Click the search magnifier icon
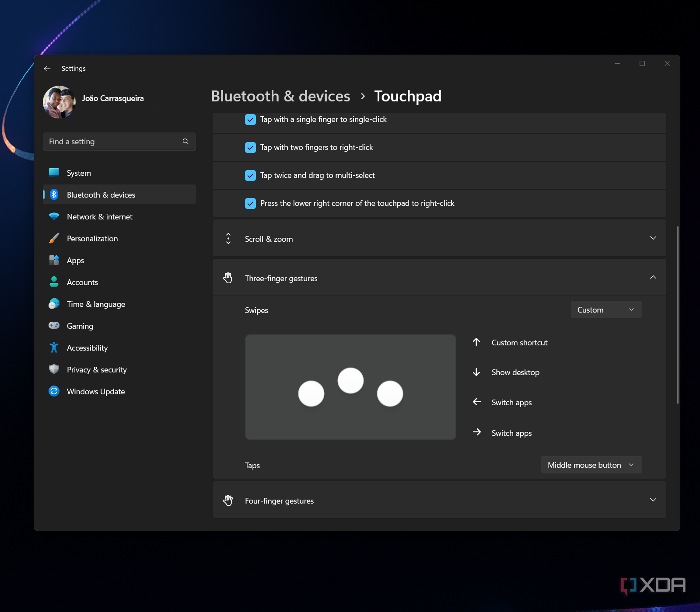 (x=185, y=142)
